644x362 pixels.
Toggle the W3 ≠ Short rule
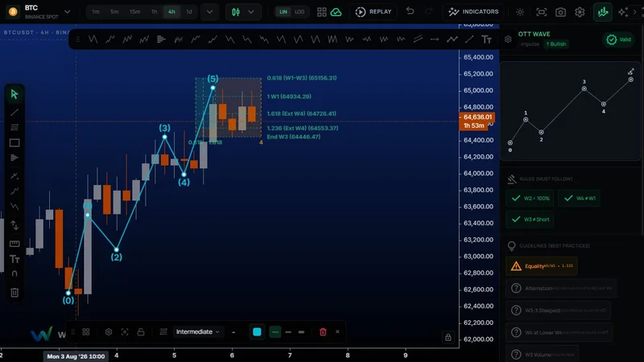[530, 219]
